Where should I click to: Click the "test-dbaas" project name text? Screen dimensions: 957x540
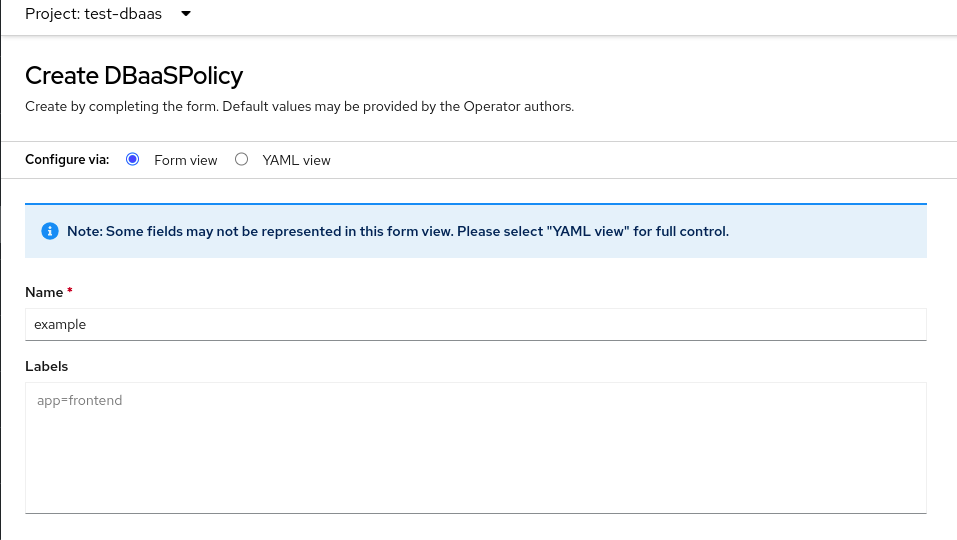tap(123, 14)
